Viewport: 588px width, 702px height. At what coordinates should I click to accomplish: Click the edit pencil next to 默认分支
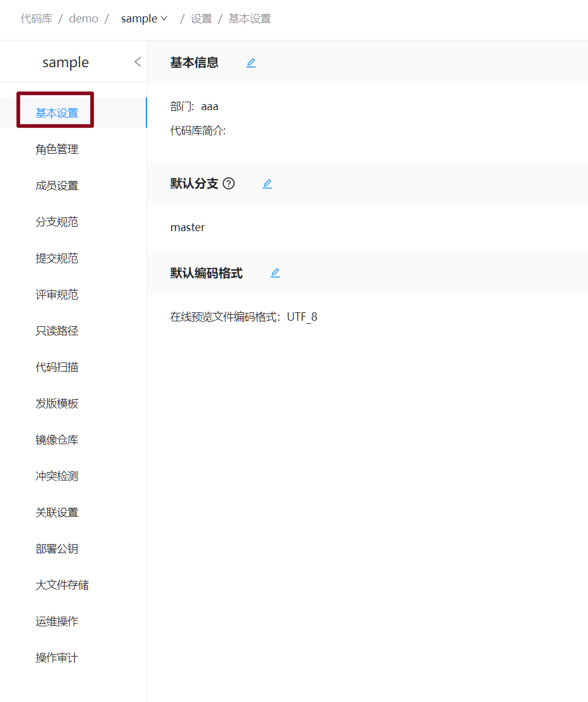[267, 184]
